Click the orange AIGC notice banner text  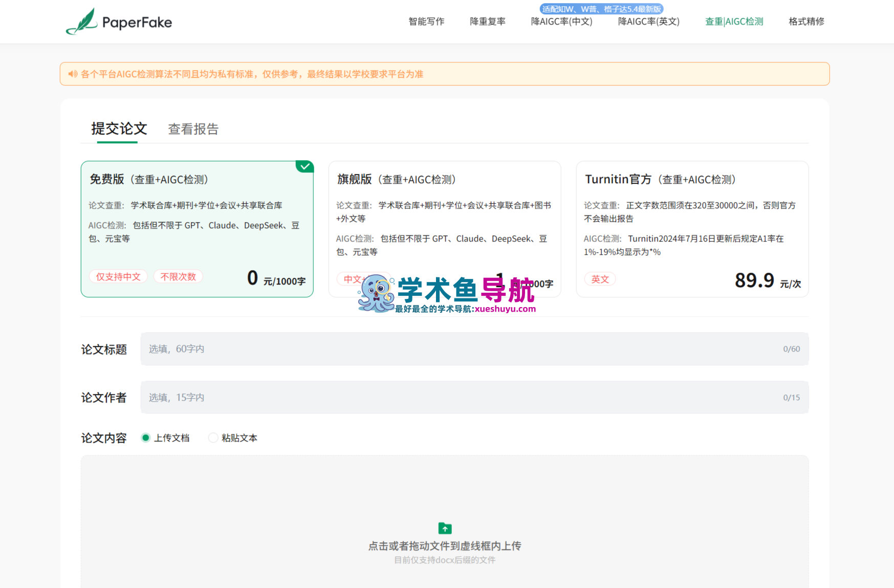[x=252, y=74]
